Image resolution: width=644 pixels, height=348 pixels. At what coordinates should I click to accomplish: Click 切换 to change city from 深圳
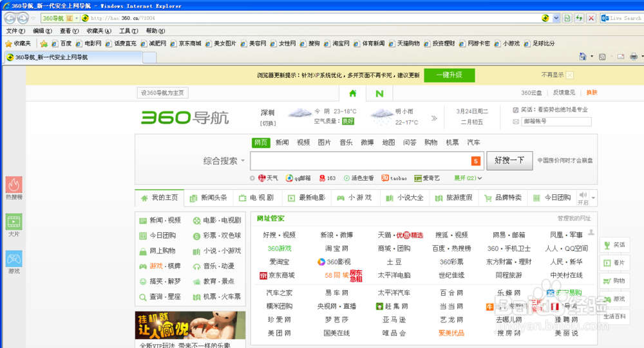click(x=268, y=124)
